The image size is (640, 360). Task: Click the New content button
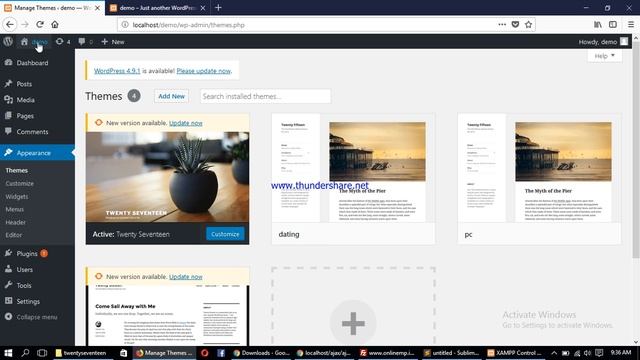coord(113,42)
